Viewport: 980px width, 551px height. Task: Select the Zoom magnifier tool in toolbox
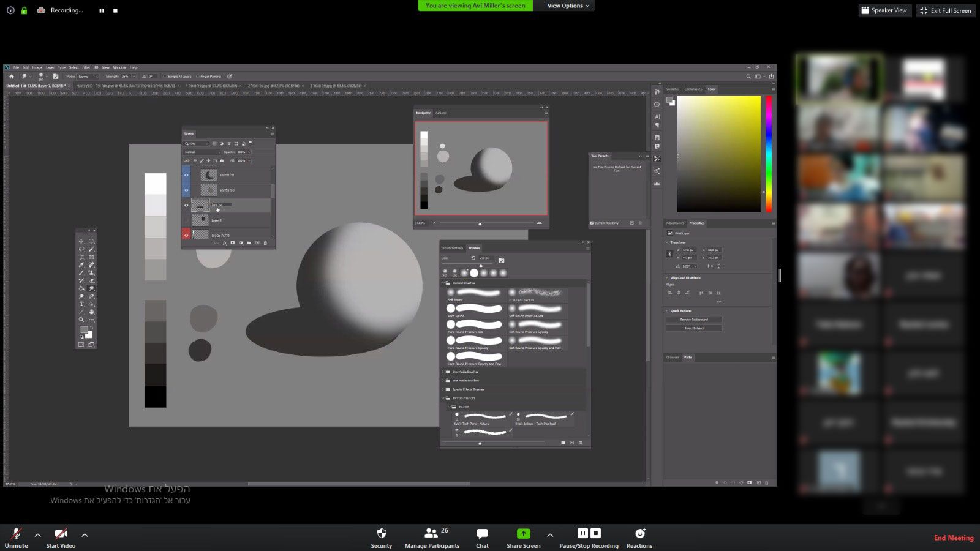(x=81, y=320)
